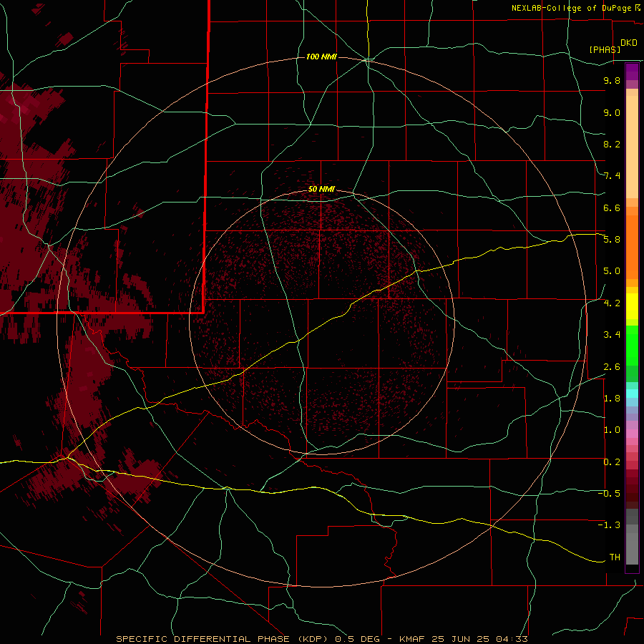This screenshot has width=644, height=644.
Task: Click the 9.8 scale value
Action: tap(612, 80)
